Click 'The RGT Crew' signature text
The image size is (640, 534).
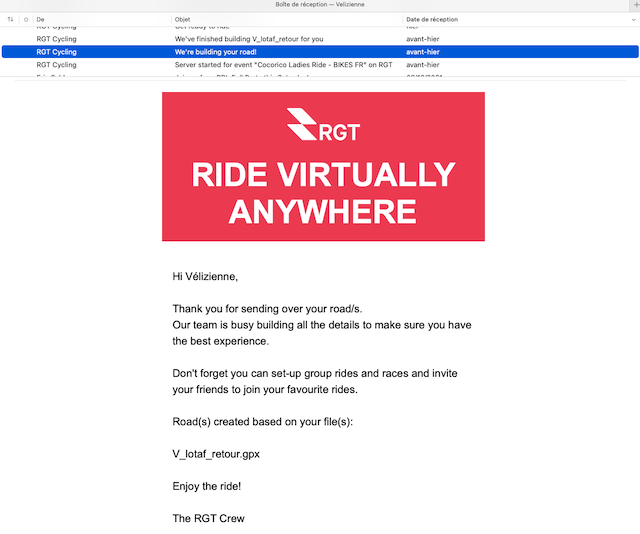[208, 518]
